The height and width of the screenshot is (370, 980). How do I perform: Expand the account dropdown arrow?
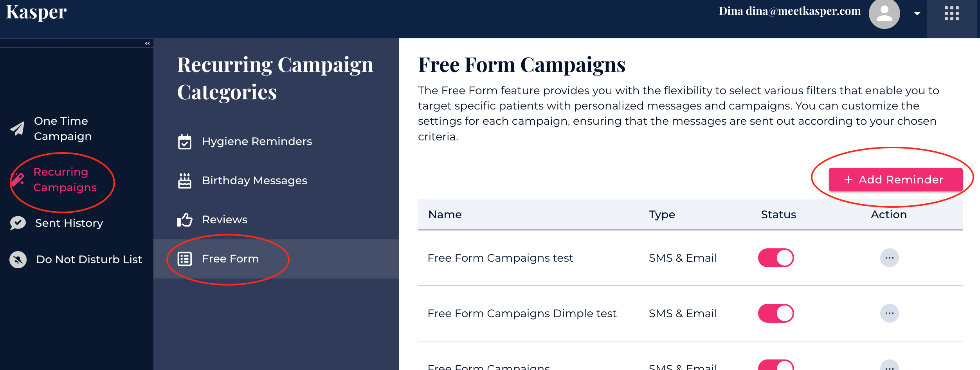(x=917, y=14)
